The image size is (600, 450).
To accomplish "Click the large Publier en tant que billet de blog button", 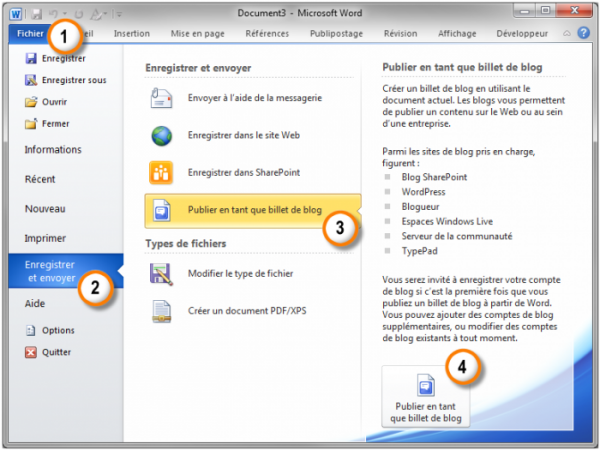I will click(x=426, y=396).
